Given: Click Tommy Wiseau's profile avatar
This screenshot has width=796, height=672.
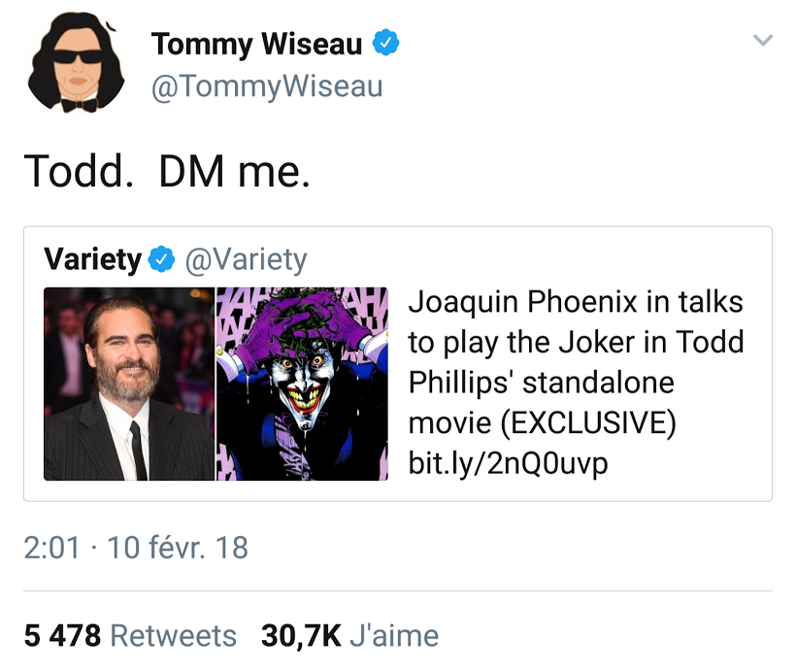Looking at the screenshot, I should (80, 64).
